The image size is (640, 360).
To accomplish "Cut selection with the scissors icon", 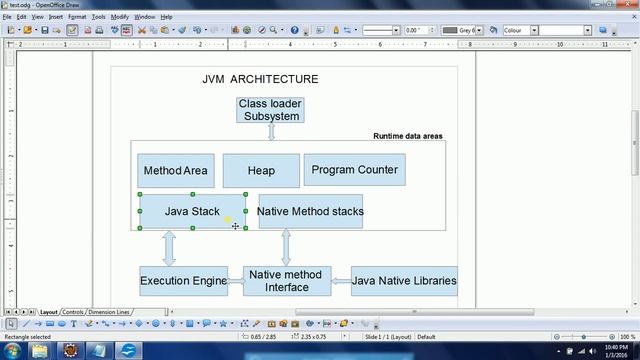I will (142, 30).
